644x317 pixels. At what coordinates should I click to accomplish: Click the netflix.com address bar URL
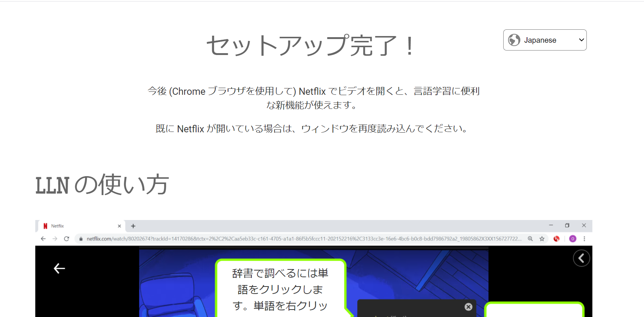click(304, 239)
